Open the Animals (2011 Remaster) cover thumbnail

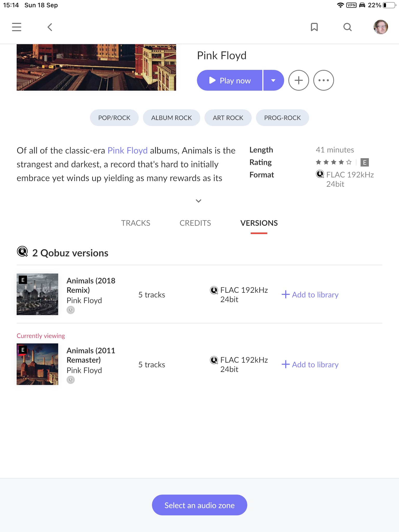coord(37,364)
